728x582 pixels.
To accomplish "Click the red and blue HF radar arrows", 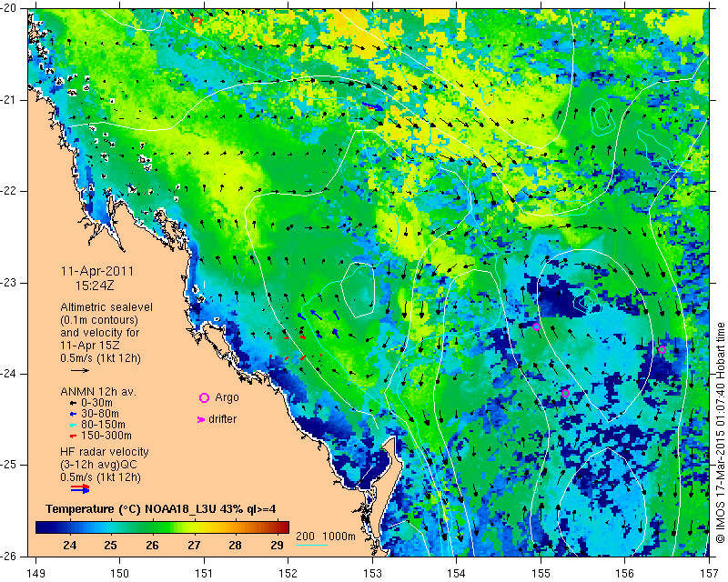I will tap(80, 488).
